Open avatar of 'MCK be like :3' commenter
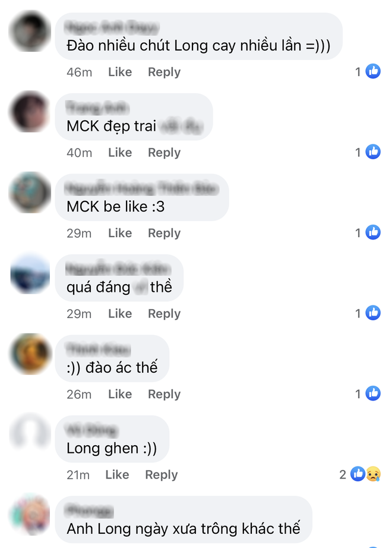 click(x=30, y=192)
